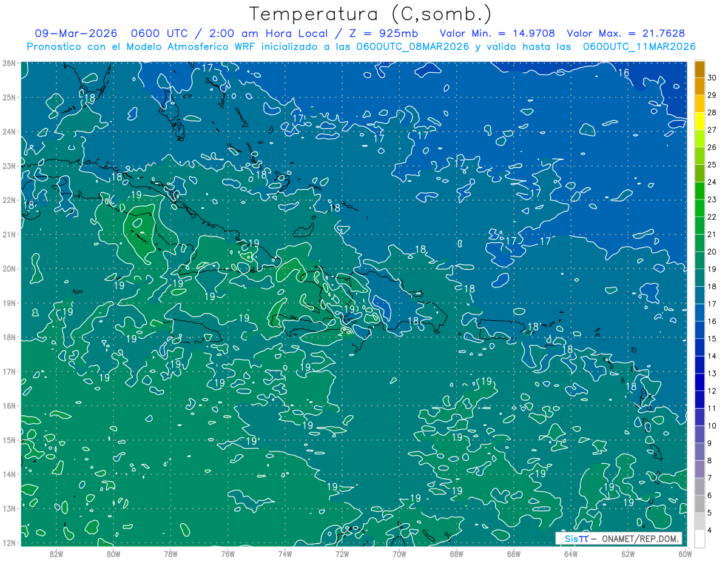
Task: Click the longitude label '62W'
Action: point(628,553)
